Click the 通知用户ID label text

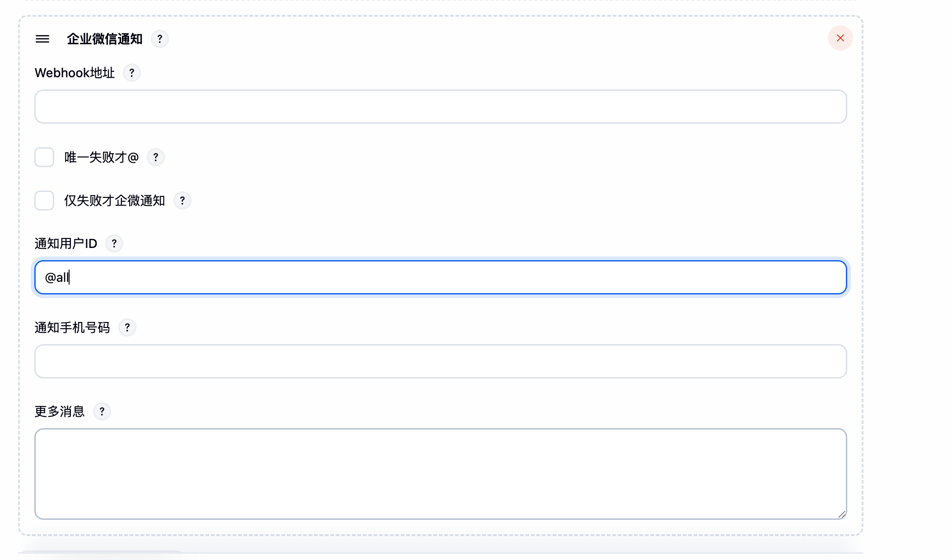pyautogui.click(x=66, y=243)
